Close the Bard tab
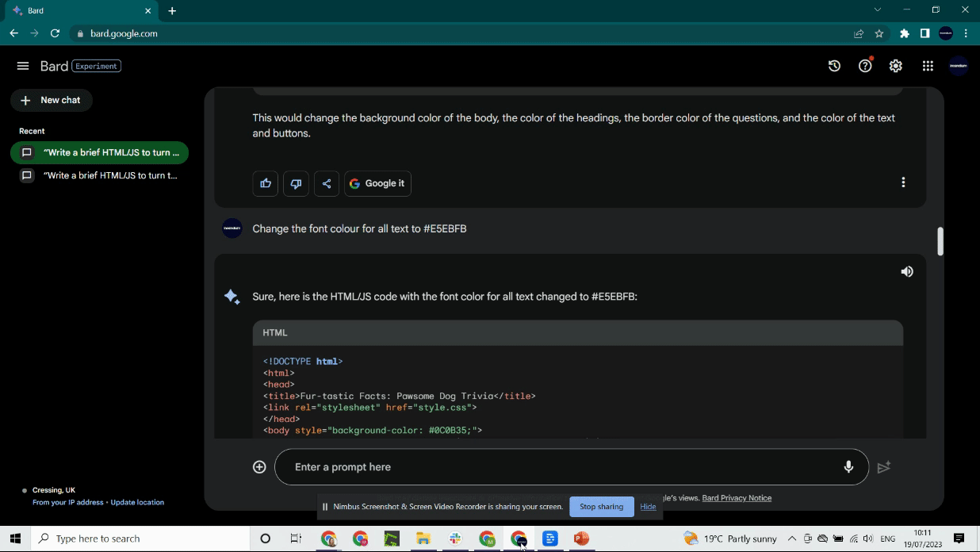The width and height of the screenshot is (980, 552). point(148,11)
